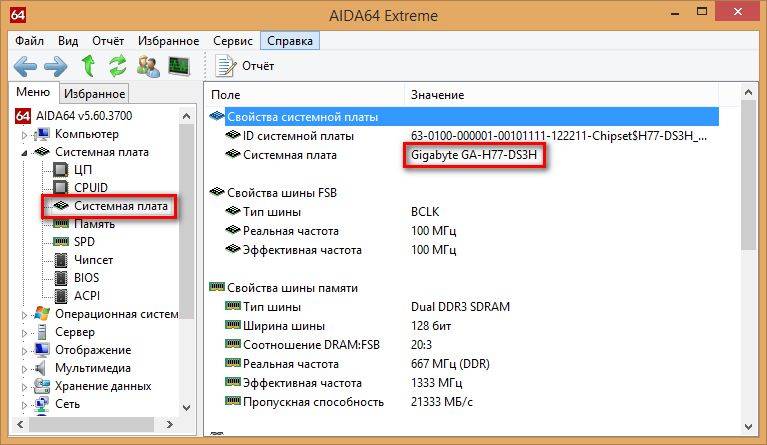
Task: Expand the Компьютер tree node
Action: 24,134
